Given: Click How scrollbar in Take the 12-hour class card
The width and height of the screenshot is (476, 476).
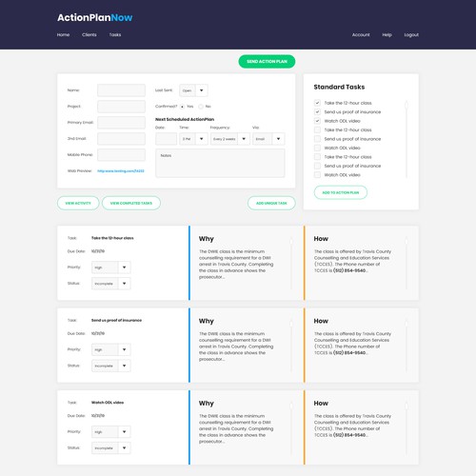Looking at the screenshot, I should [x=407, y=264].
